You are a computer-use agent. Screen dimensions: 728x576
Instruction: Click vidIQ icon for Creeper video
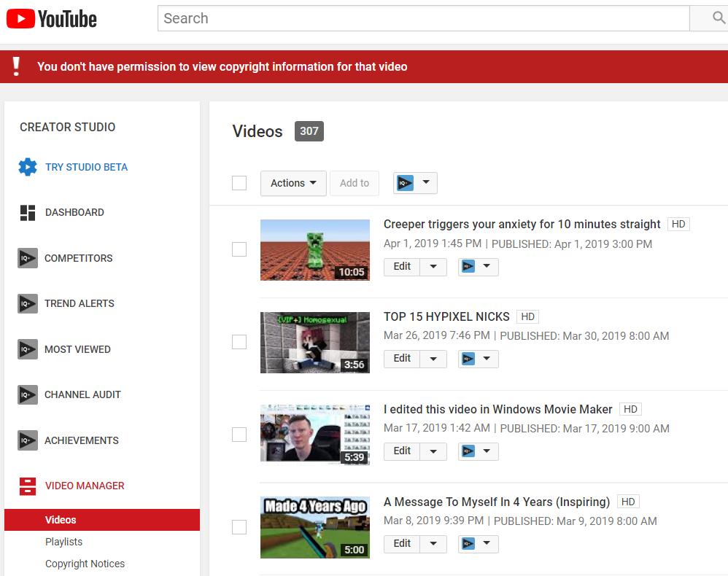[x=468, y=266]
